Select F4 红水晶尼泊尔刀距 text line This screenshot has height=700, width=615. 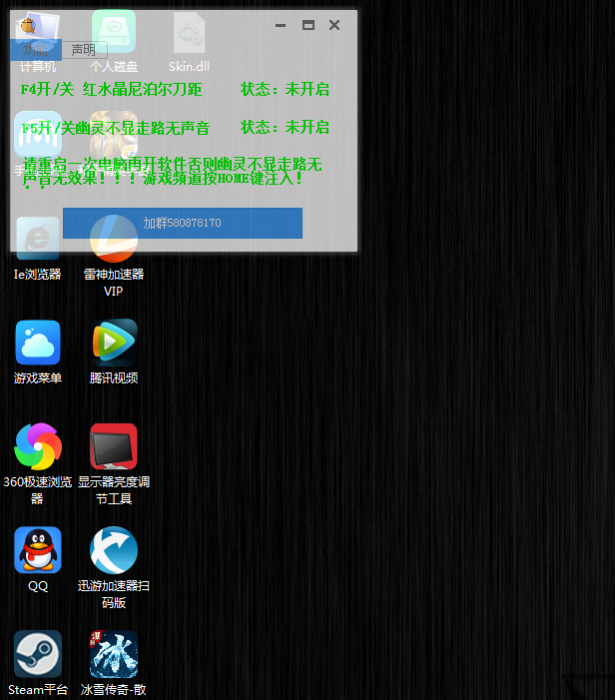point(111,89)
